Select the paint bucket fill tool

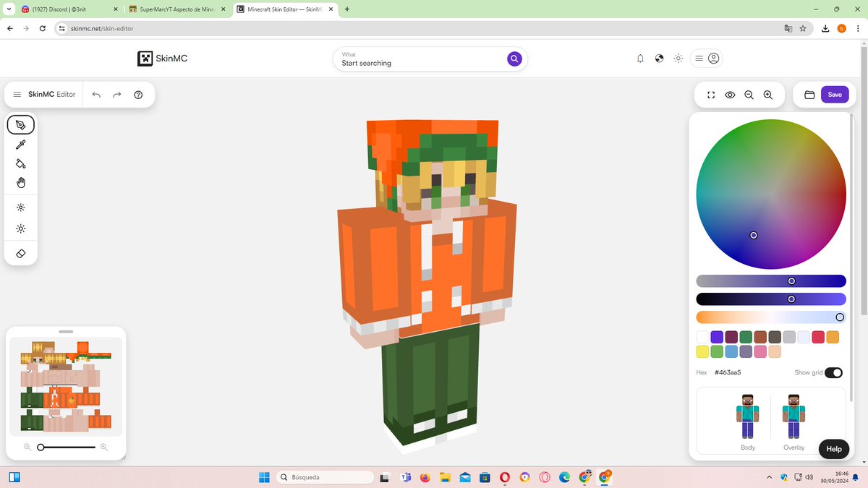[x=21, y=163]
